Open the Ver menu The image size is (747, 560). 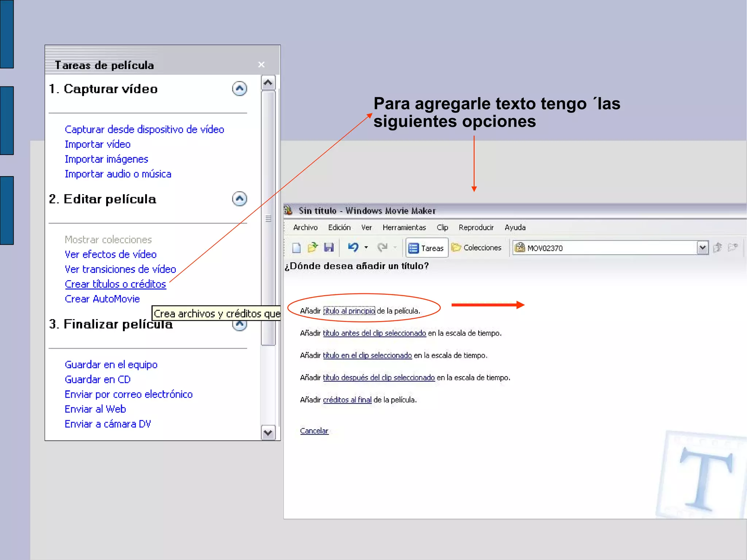tap(367, 228)
